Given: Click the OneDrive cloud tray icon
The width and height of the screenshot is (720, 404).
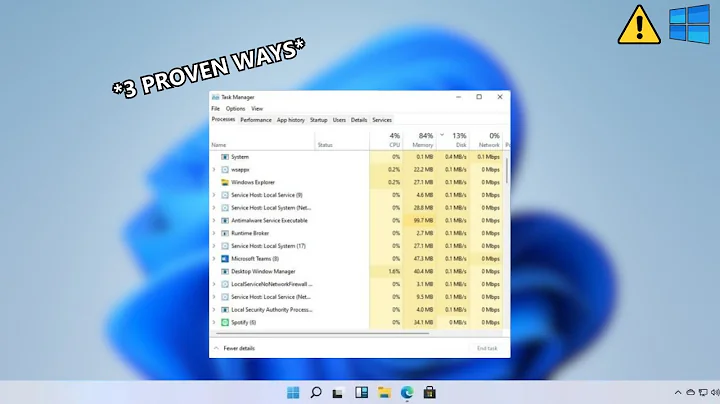Looking at the screenshot, I should 691,393.
